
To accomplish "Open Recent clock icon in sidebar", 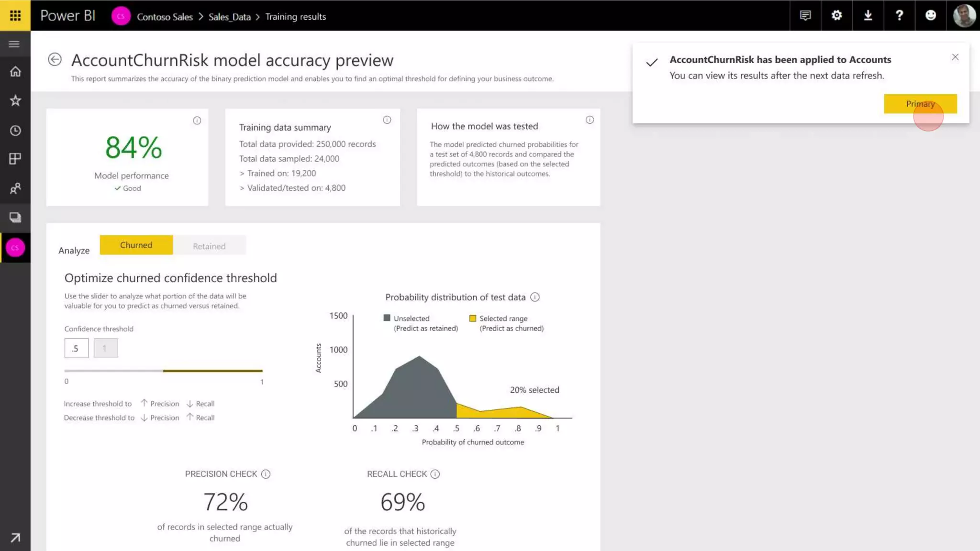I will 15,131.
